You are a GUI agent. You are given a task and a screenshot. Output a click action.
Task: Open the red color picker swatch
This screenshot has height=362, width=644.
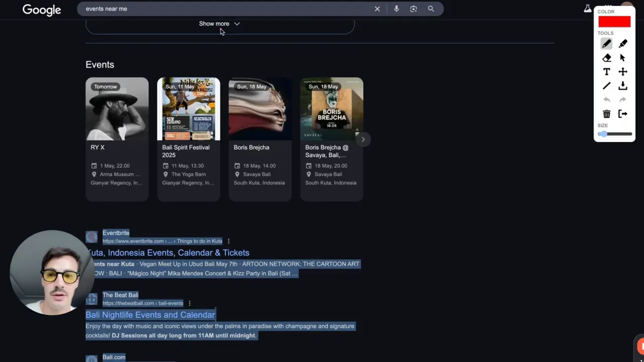(614, 22)
